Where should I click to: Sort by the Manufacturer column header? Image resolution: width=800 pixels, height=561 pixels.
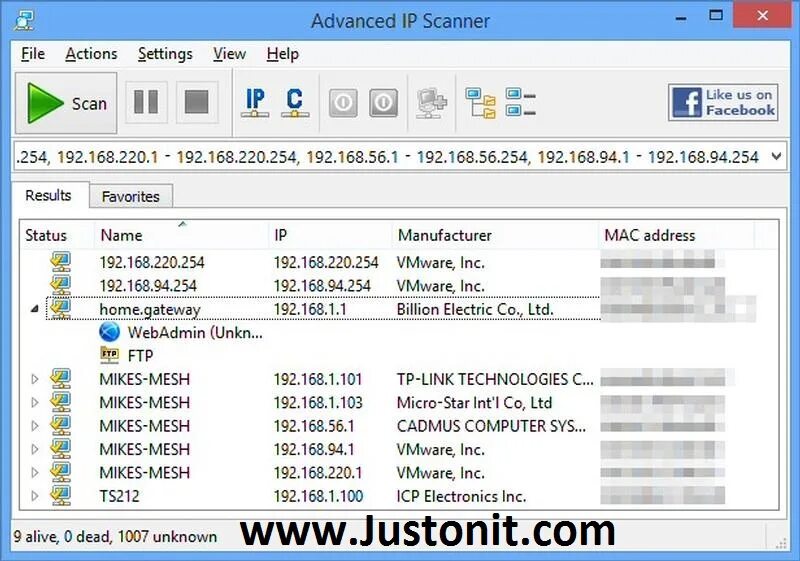coord(494,235)
